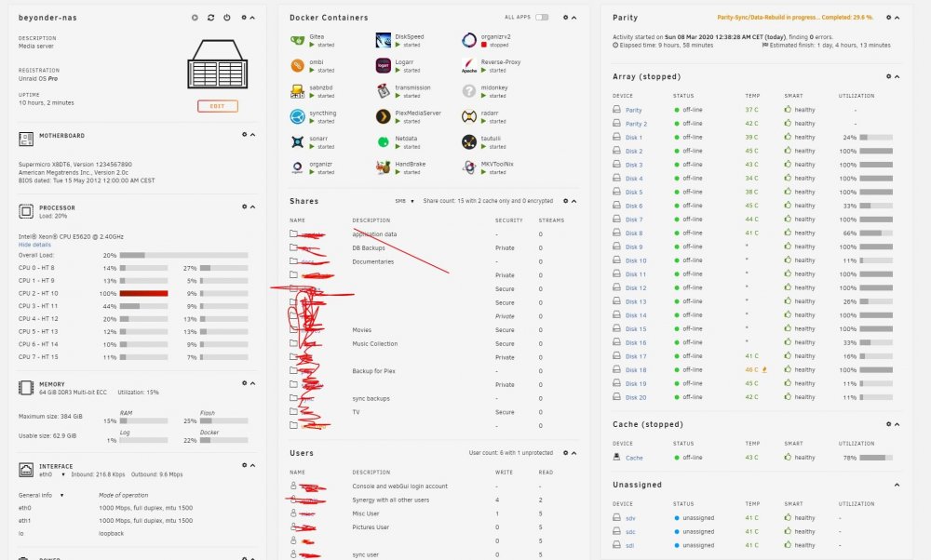Click the server case image
Viewport: 931px width, 560px height.
[x=217, y=64]
